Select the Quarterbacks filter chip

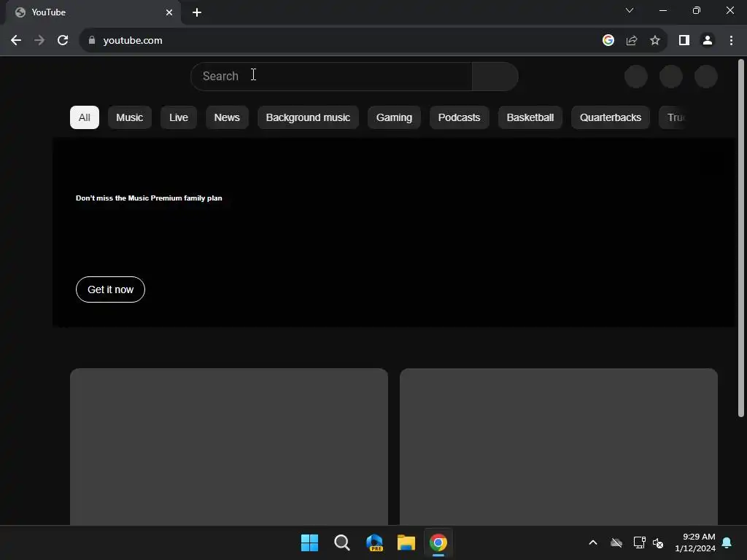[x=611, y=117]
